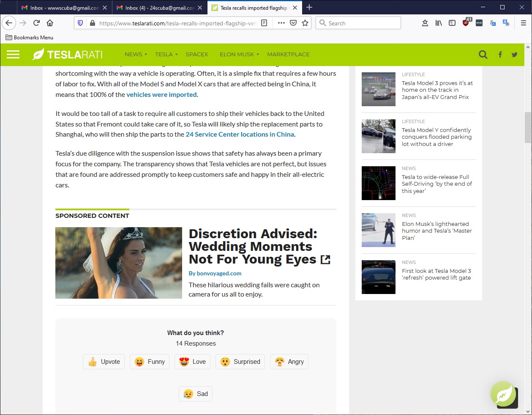
Task: Go back to the previous page
Action: point(9,23)
